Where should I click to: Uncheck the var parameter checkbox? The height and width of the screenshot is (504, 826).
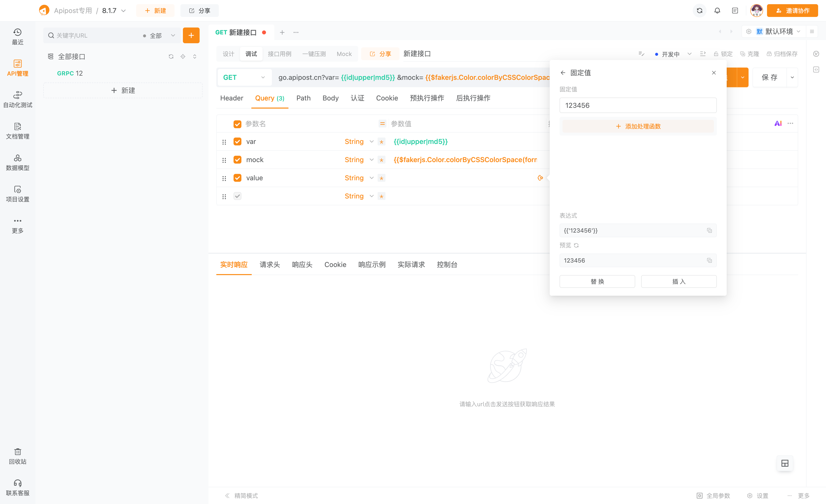coord(237,142)
